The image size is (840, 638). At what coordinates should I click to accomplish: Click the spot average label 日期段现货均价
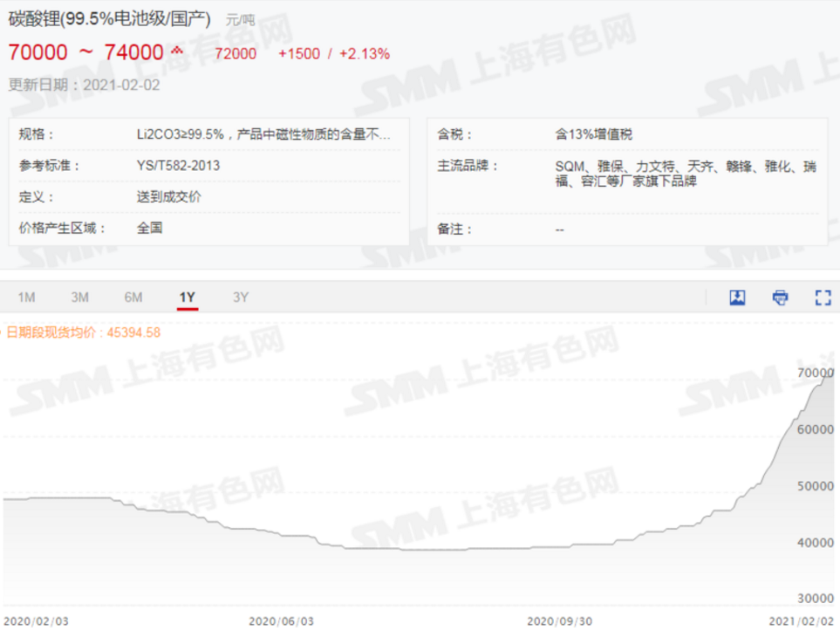pyautogui.click(x=51, y=333)
